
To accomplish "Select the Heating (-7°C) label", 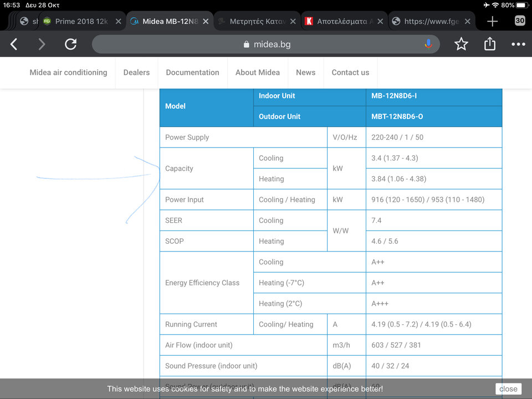I will click(282, 283).
